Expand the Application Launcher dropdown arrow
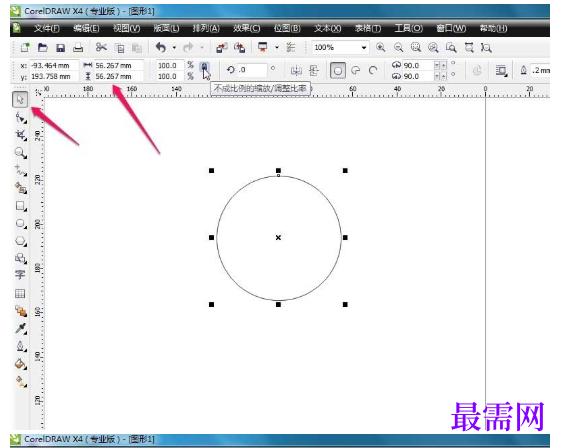Screen dimensions: 563x448 (277, 47)
